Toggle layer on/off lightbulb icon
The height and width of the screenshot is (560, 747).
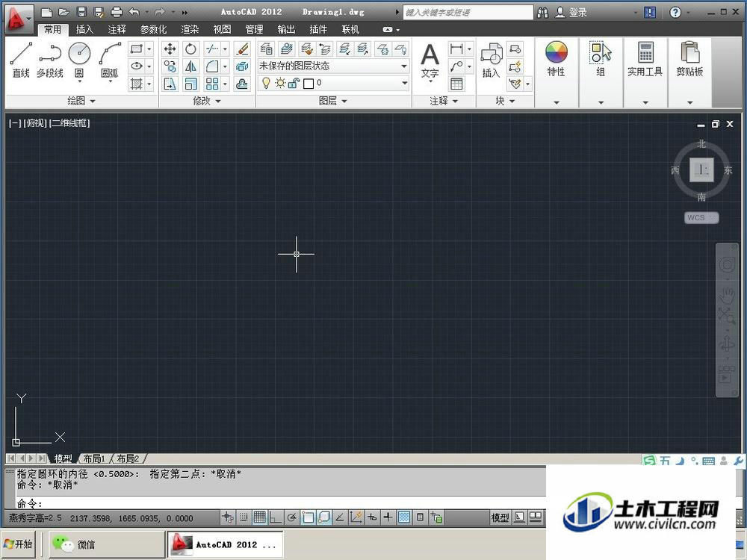click(x=267, y=84)
